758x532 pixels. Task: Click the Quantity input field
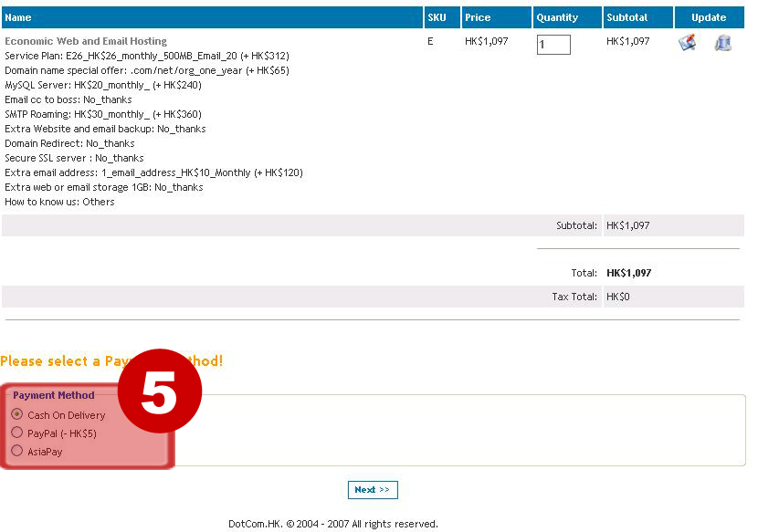tap(553, 45)
